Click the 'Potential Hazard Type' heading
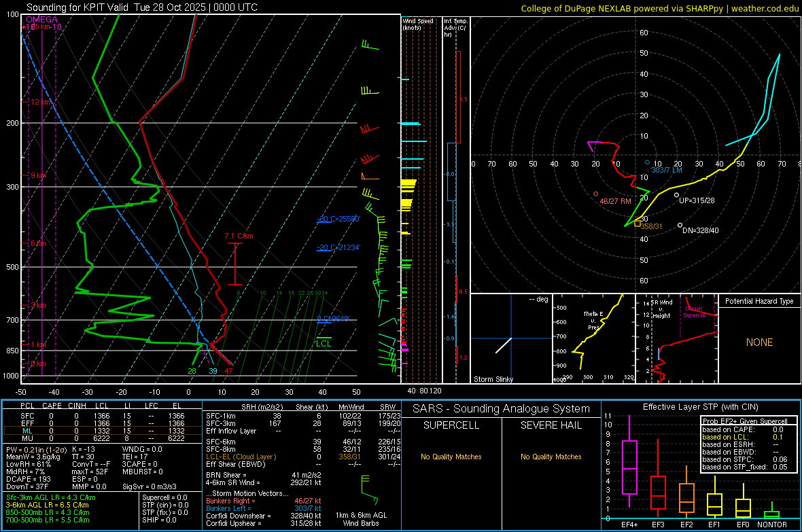This screenshot has width=802, height=532. click(x=759, y=301)
